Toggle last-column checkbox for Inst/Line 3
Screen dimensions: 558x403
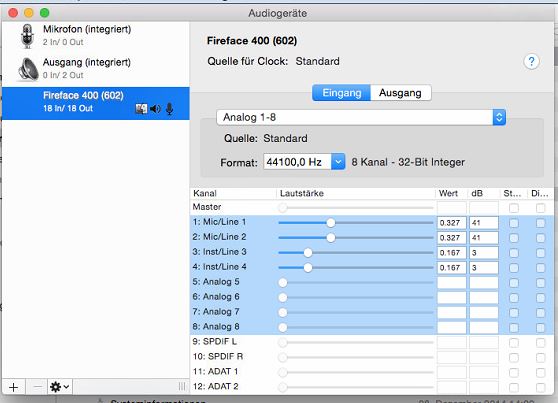tap(540, 253)
